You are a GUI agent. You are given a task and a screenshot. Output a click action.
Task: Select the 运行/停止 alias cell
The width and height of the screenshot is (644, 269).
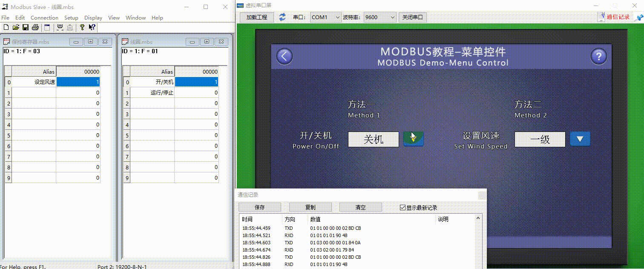coord(152,93)
